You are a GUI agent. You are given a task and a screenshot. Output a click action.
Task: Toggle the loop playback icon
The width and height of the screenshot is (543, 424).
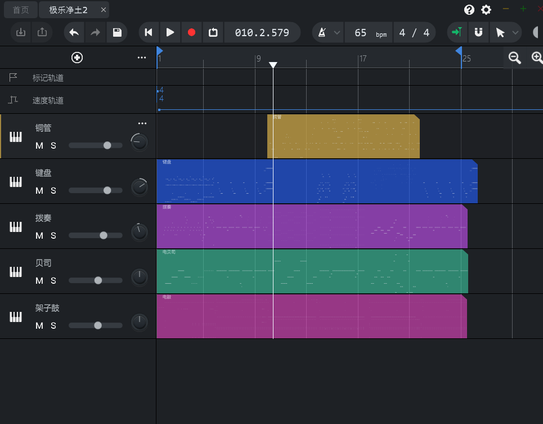(x=213, y=33)
